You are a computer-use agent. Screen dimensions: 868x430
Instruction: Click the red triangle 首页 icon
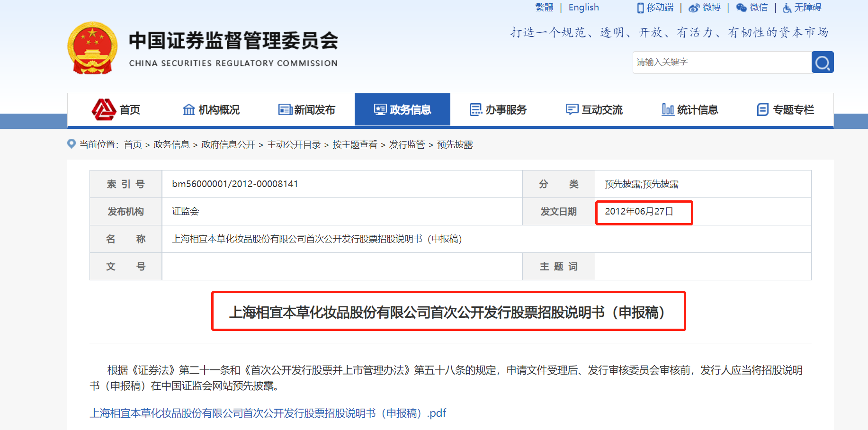pyautogui.click(x=104, y=109)
